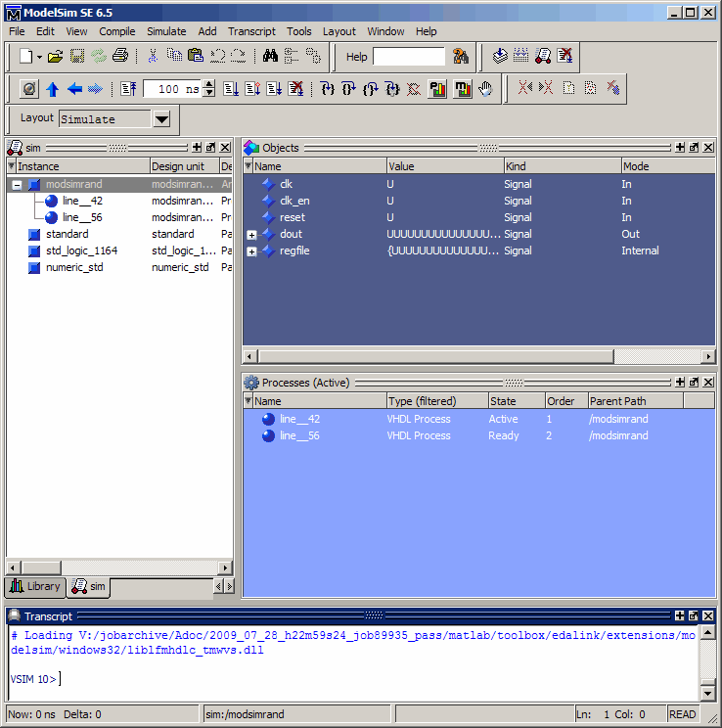Click the Run simulation icon
The width and height of the screenshot is (722, 728).
pyautogui.click(x=231, y=89)
